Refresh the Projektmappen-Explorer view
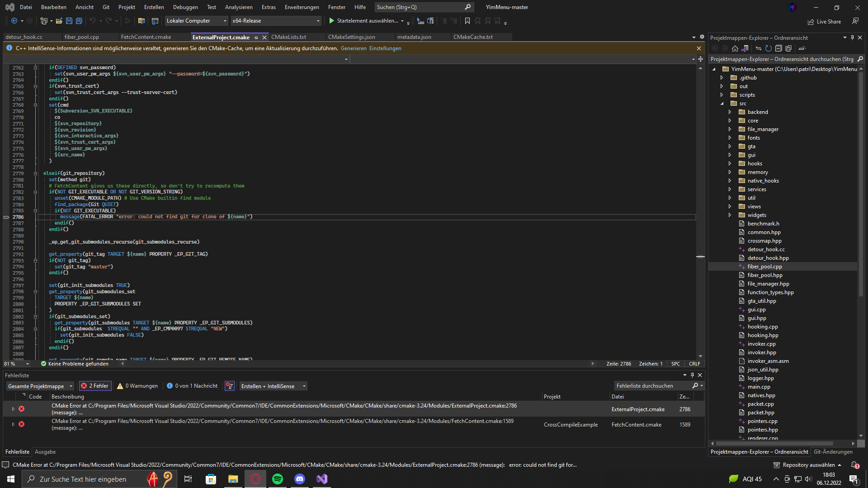Image resolution: width=868 pixels, height=488 pixels. [x=769, y=48]
